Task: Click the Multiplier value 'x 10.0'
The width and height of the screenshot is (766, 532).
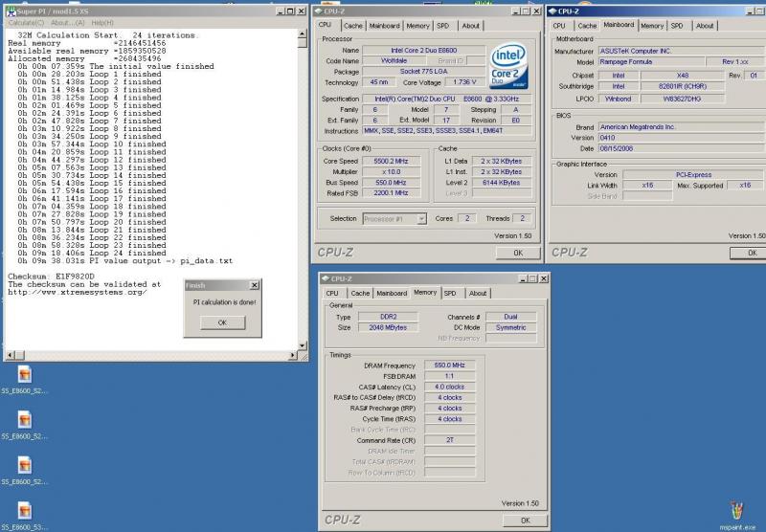Action: [391, 172]
